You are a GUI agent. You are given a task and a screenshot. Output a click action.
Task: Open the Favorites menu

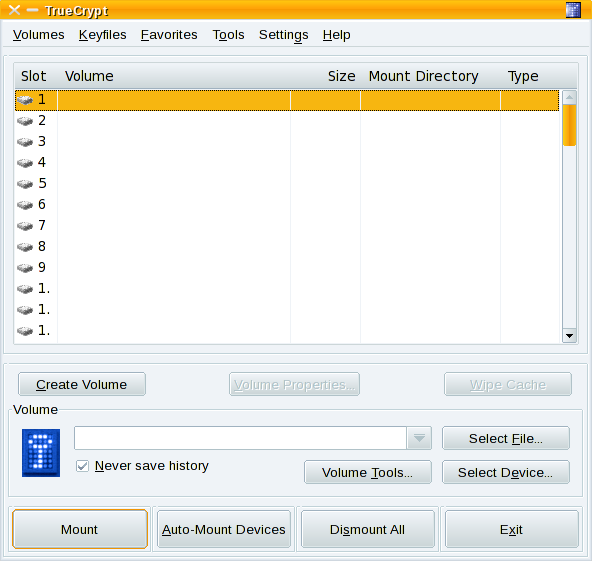pos(169,35)
